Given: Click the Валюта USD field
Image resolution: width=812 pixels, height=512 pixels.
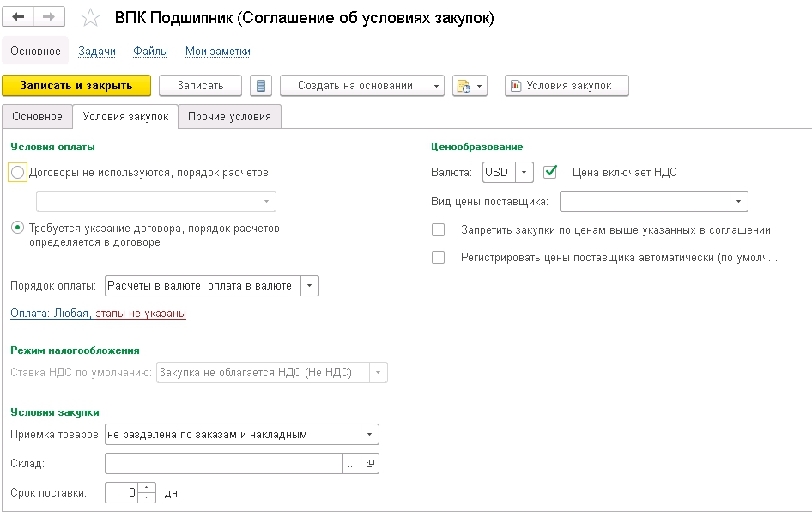Looking at the screenshot, I should pos(500,173).
